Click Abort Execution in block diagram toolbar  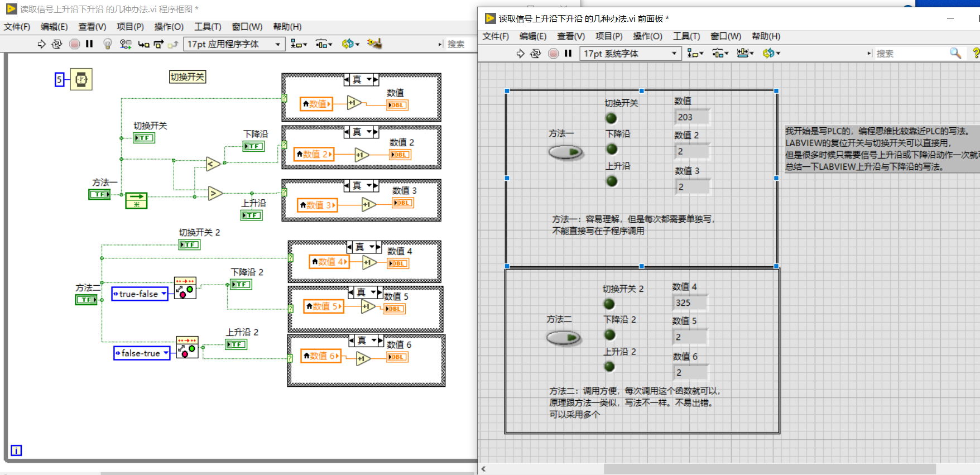(74, 44)
